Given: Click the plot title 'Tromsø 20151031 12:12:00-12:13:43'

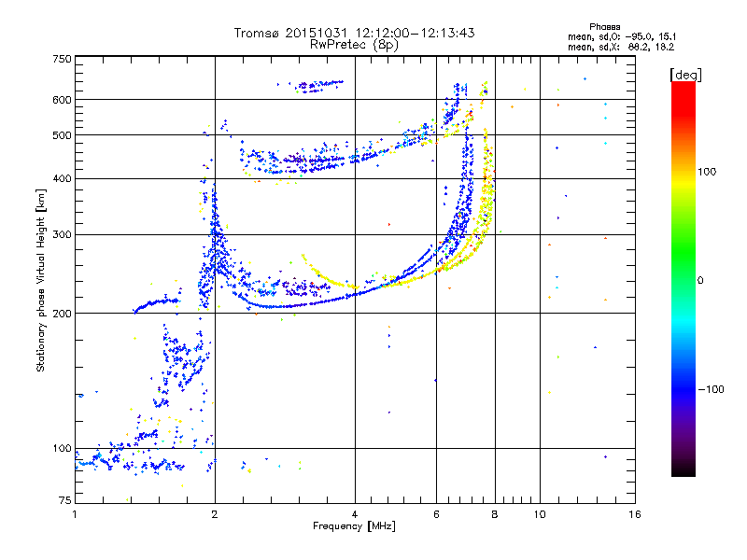Looking at the screenshot, I should click(x=354, y=33).
